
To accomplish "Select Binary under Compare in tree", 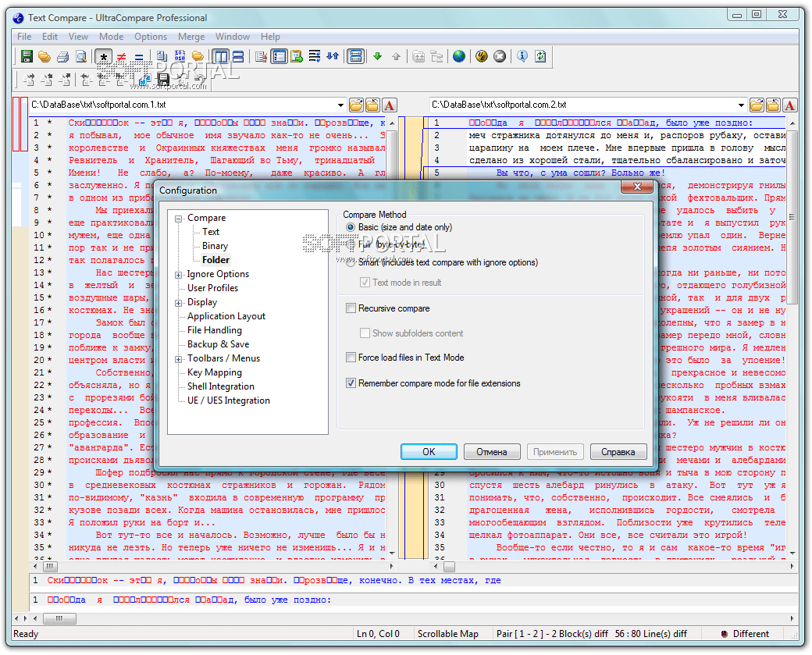I will click(215, 246).
